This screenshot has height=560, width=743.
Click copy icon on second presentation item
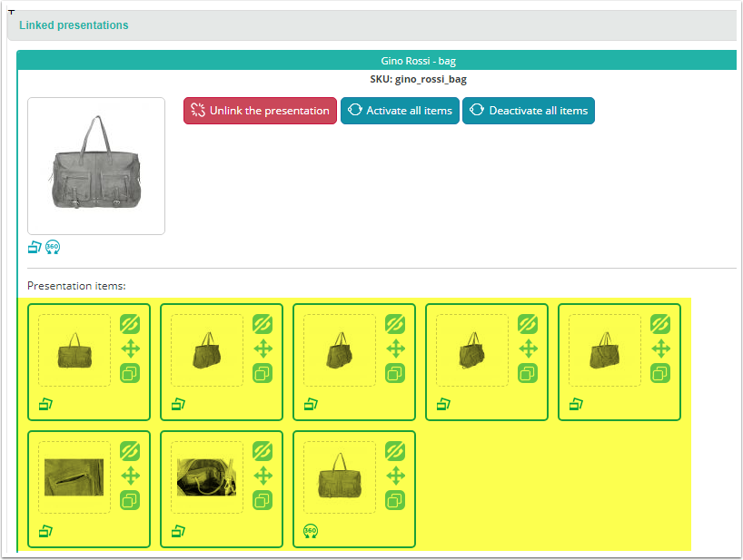(263, 373)
